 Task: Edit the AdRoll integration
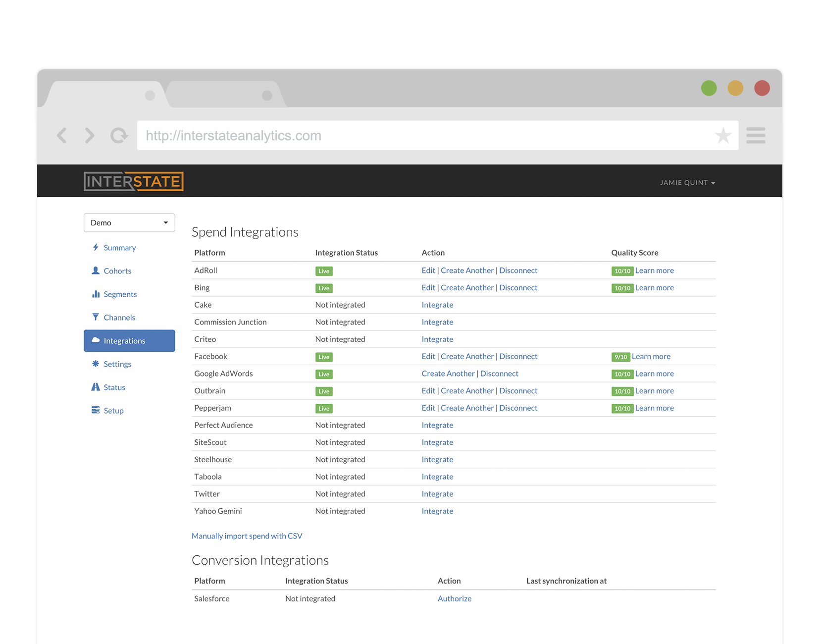(428, 270)
